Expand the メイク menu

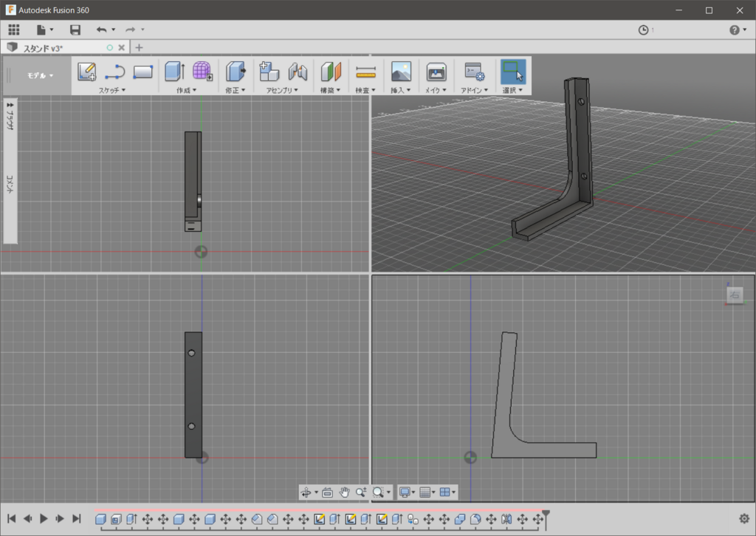[436, 90]
